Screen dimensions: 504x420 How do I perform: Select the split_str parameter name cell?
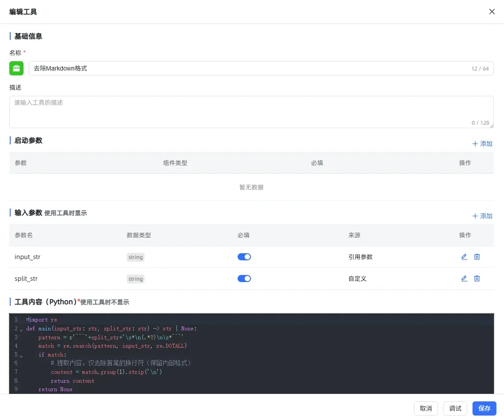click(x=26, y=279)
